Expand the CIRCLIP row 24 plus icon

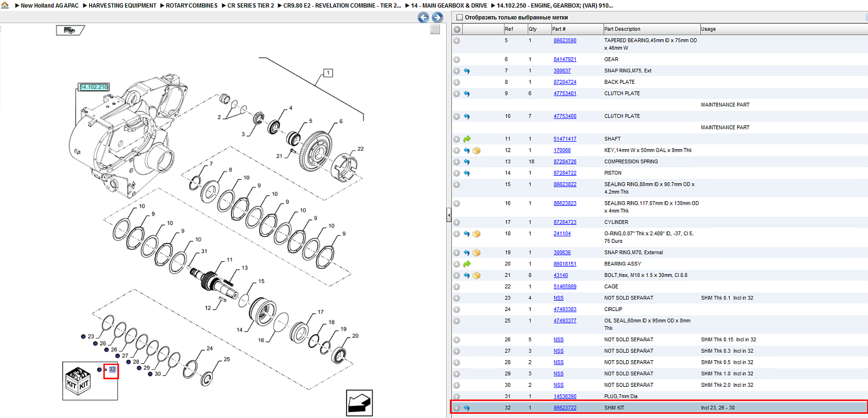(457, 309)
